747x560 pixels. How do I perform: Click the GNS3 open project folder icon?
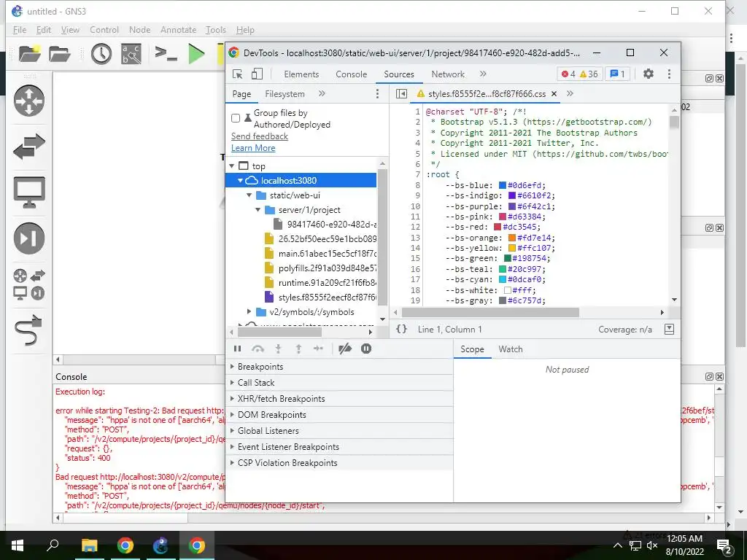point(60,54)
